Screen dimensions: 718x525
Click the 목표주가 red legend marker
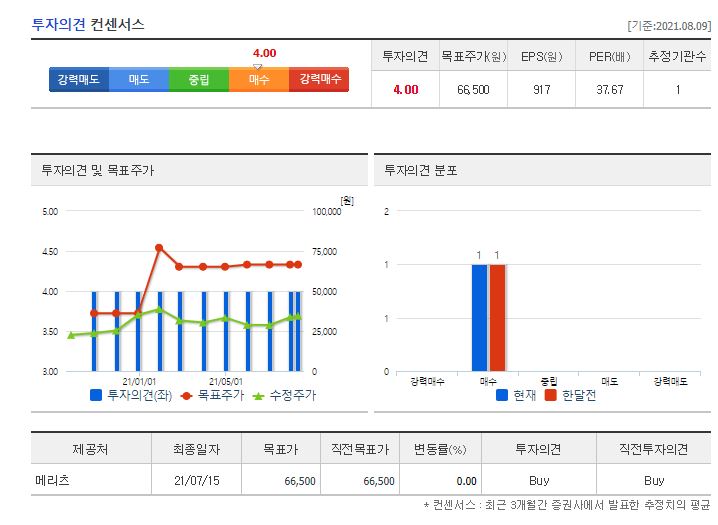click(x=186, y=396)
